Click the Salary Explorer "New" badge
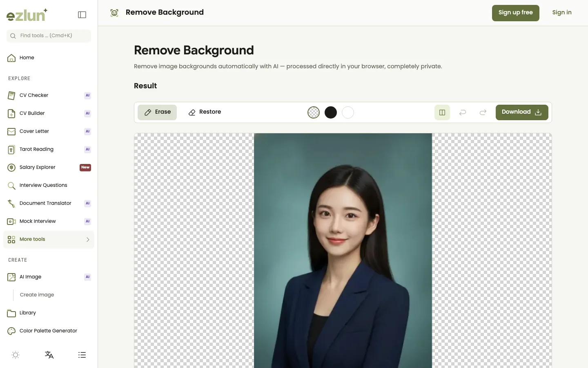 [x=85, y=168]
